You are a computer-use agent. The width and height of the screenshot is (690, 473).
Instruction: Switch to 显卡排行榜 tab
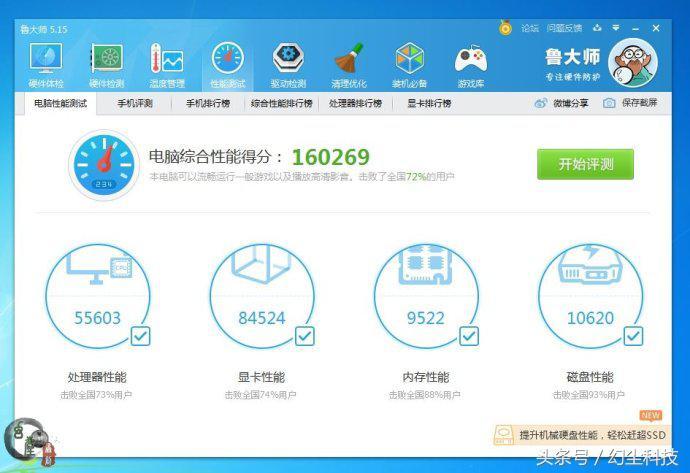coord(429,103)
